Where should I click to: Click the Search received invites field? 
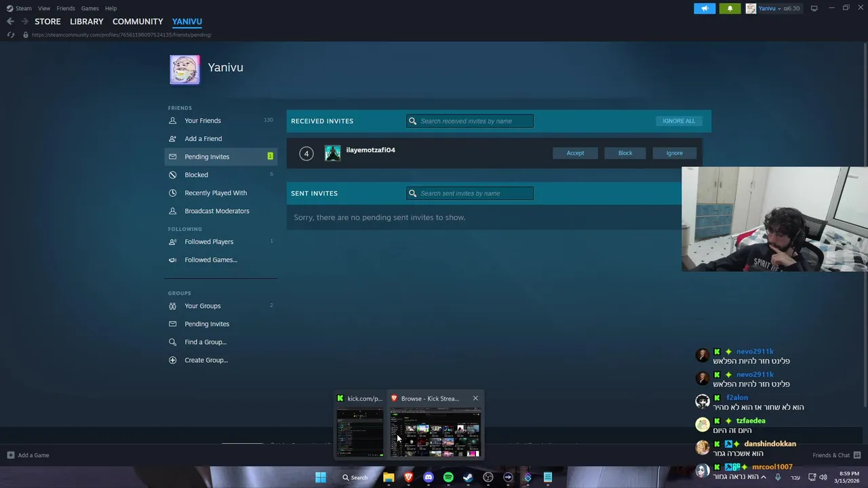[470, 121]
